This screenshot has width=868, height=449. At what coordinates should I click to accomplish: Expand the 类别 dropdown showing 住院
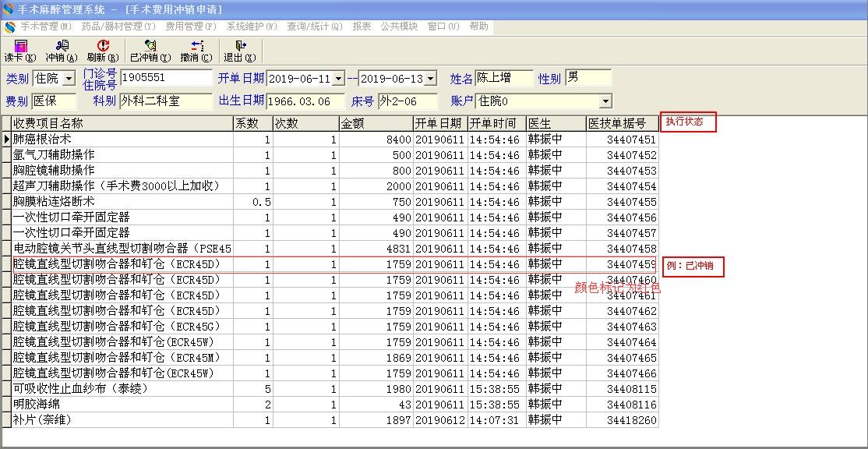point(69,79)
